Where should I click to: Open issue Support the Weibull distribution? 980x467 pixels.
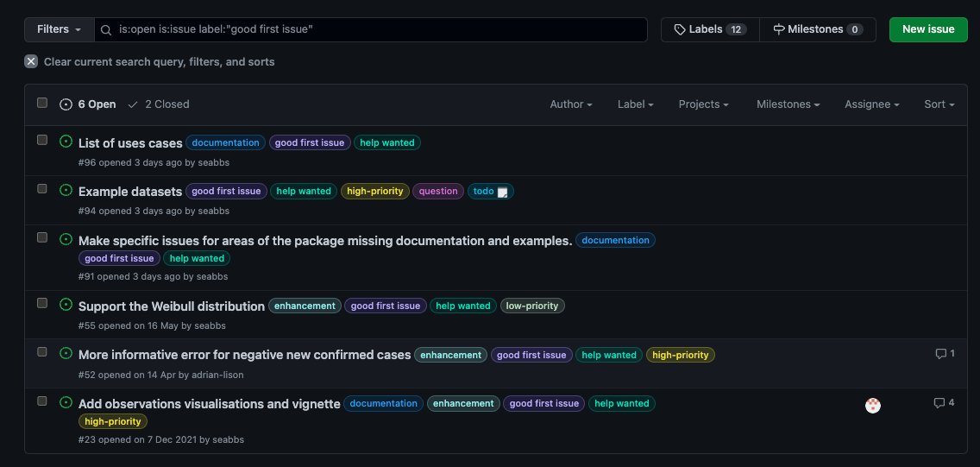pyautogui.click(x=172, y=306)
